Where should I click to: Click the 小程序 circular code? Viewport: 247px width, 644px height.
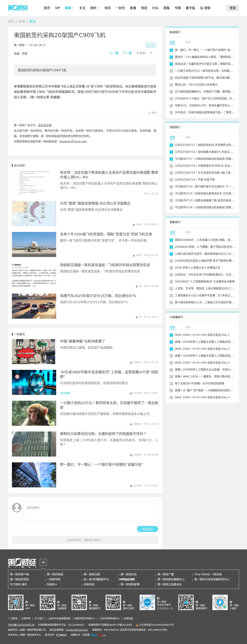click(x=220, y=603)
